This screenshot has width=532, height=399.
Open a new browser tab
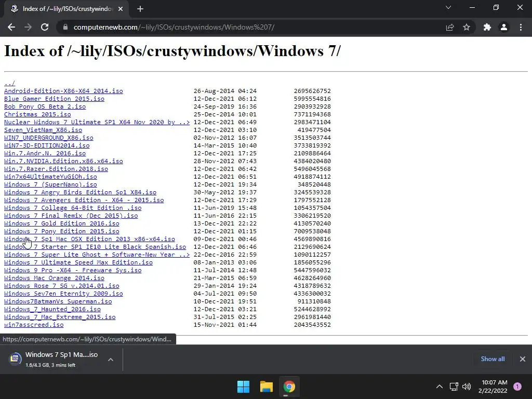pyautogui.click(x=140, y=9)
